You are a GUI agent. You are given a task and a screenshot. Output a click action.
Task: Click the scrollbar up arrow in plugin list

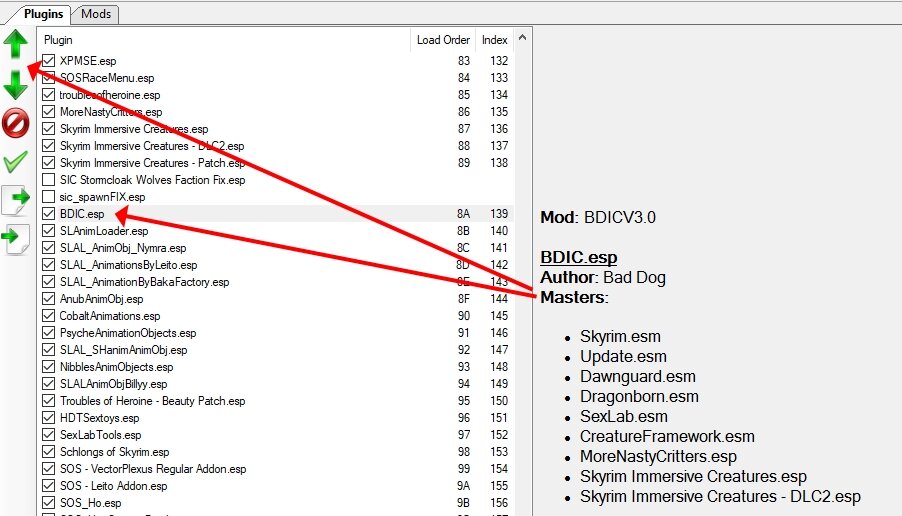(x=522, y=37)
